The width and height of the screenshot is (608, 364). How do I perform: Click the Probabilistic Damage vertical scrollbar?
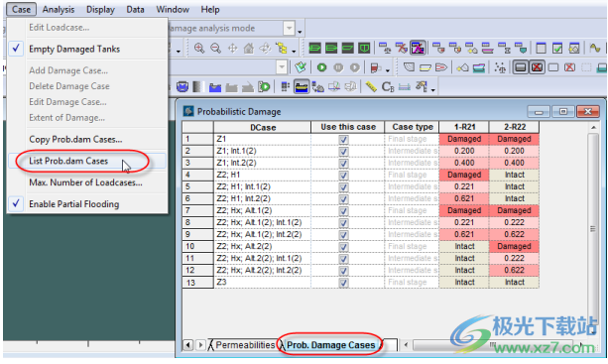click(593, 229)
